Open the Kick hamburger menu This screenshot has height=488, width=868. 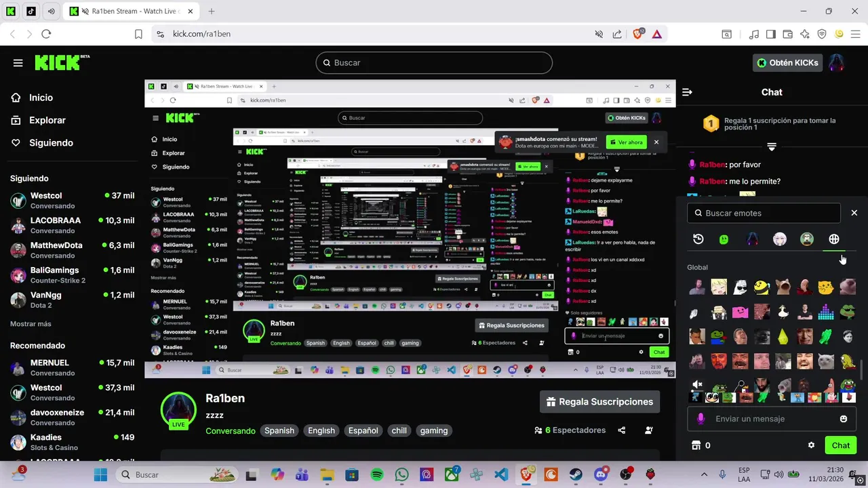point(18,63)
